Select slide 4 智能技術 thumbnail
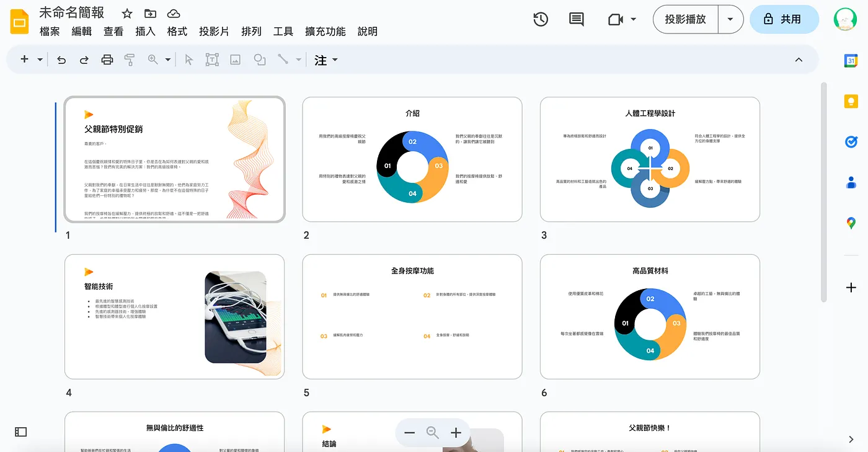The width and height of the screenshot is (868, 452). [x=175, y=317]
